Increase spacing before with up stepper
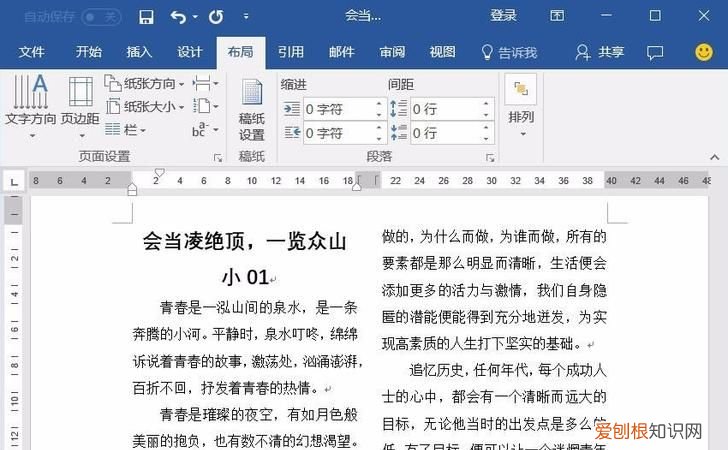The height and width of the screenshot is (450, 728). [x=486, y=104]
